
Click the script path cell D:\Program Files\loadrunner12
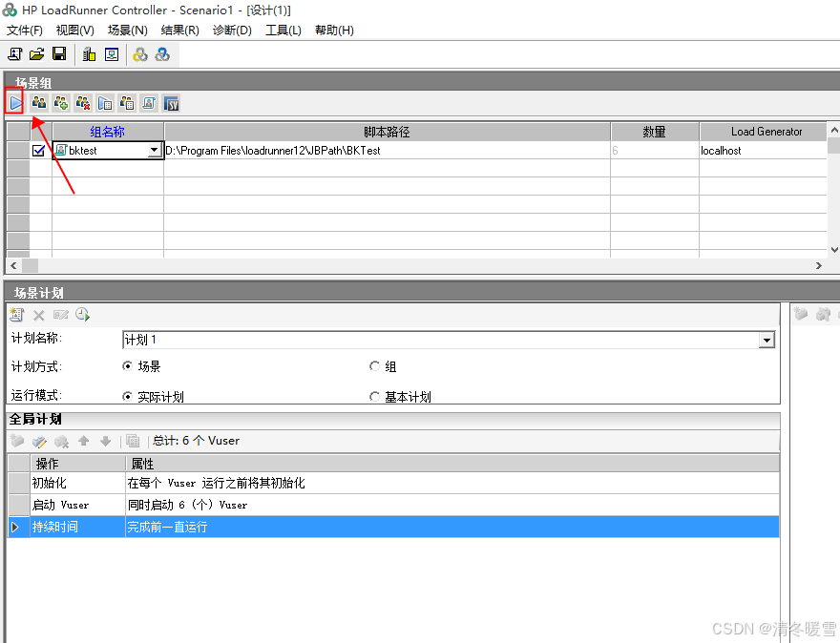click(x=387, y=151)
